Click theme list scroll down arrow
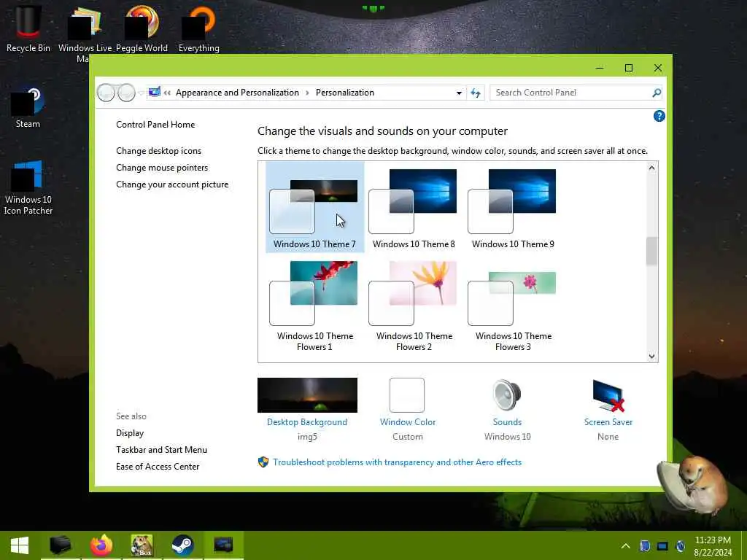The image size is (747, 560). [x=651, y=356]
